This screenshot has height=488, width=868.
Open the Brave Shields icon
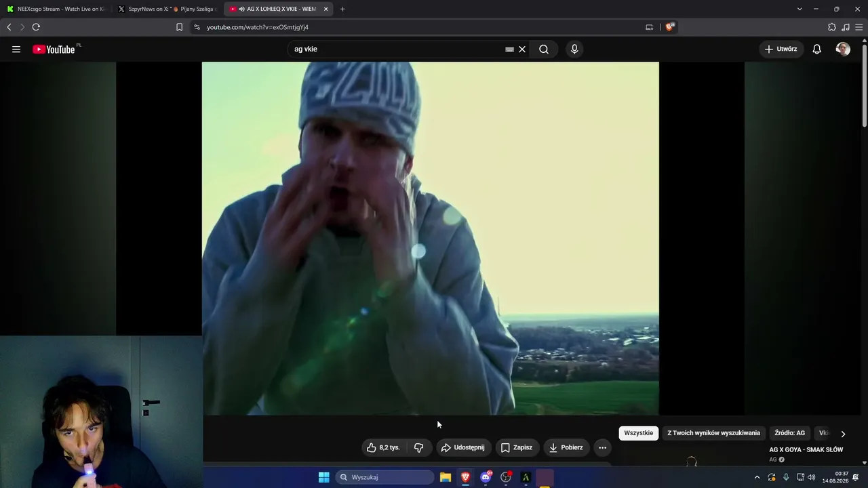pos(670,27)
